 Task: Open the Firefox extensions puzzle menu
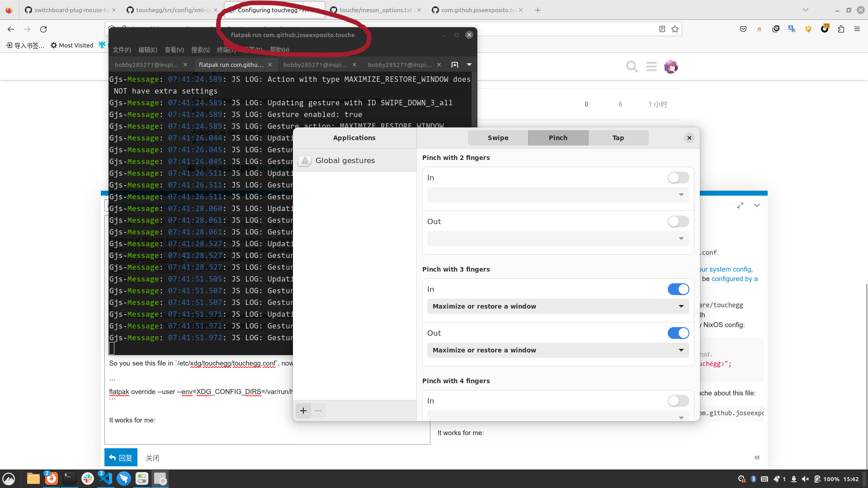tap(840, 29)
